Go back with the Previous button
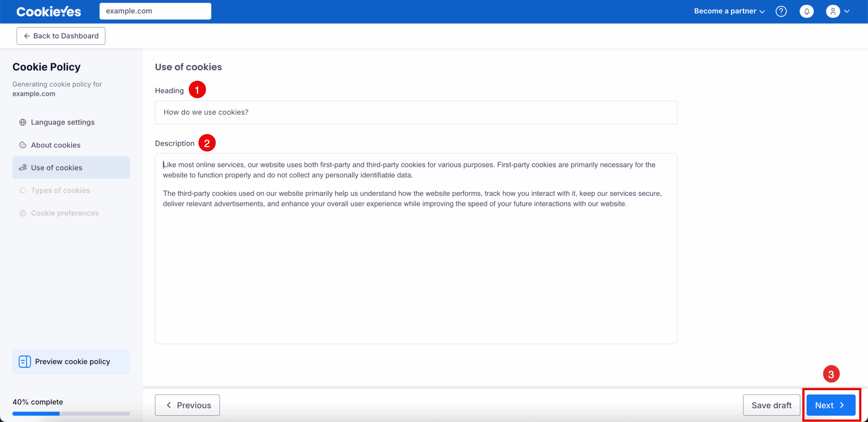The image size is (868, 422). click(187, 405)
